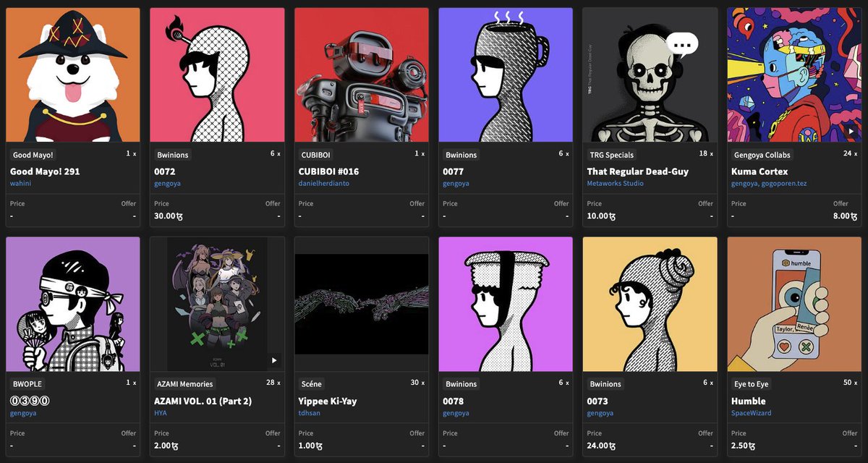868x463 pixels.
Task: Visit tdhsan's profile link
Action: [310, 413]
